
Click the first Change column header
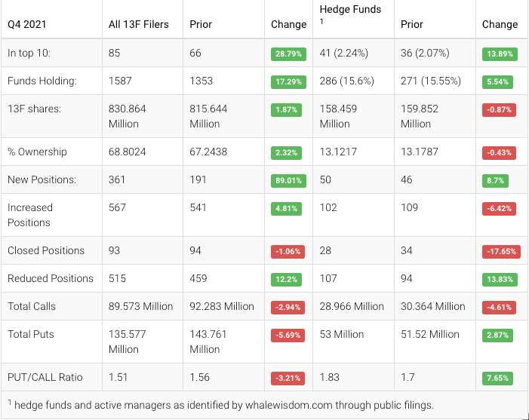288,24
